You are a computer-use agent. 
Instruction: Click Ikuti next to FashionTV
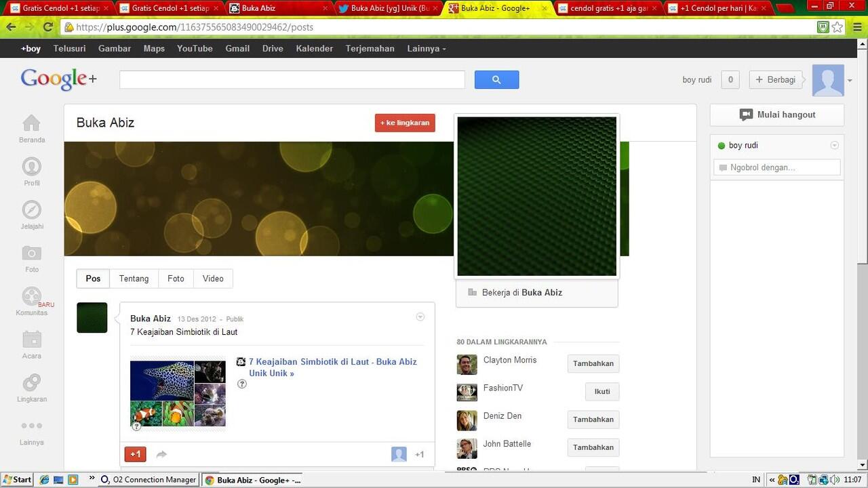602,392
